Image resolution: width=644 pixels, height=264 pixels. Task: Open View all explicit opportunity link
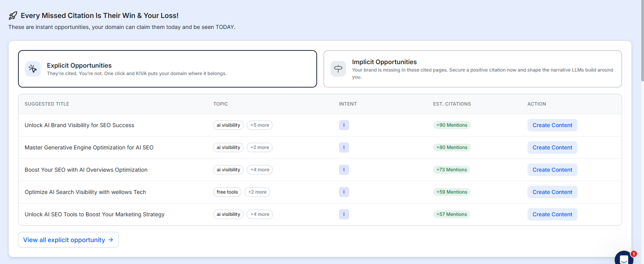tap(64, 240)
